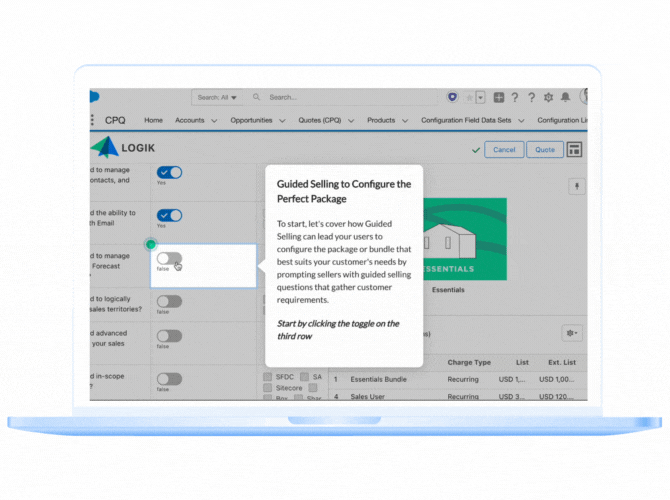Viewport: 670px width, 500px height.
Task: Open the setup gear in the top header
Action: coord(548,97)
